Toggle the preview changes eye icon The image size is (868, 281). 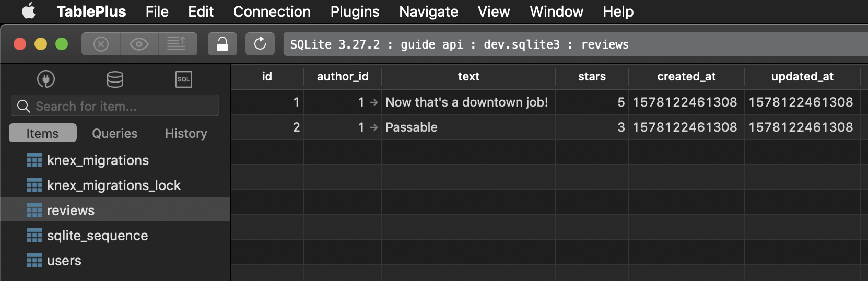(x=139, y=44)
